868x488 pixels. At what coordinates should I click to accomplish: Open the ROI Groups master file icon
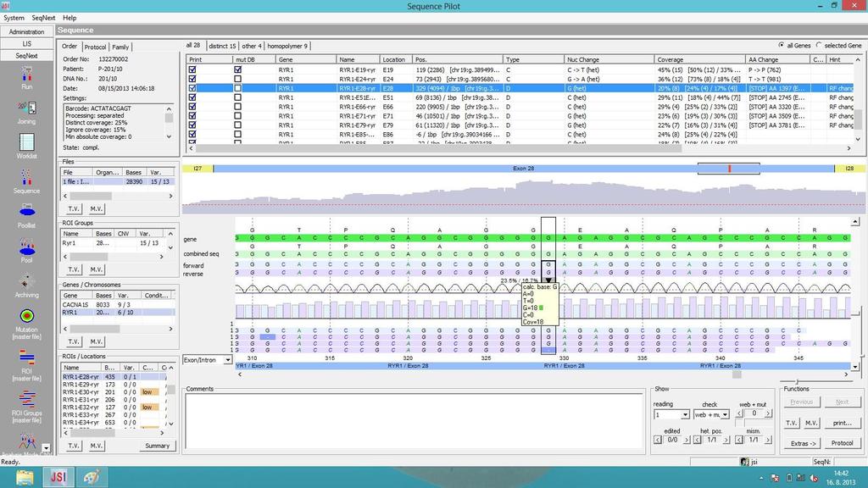coord(26,400)
